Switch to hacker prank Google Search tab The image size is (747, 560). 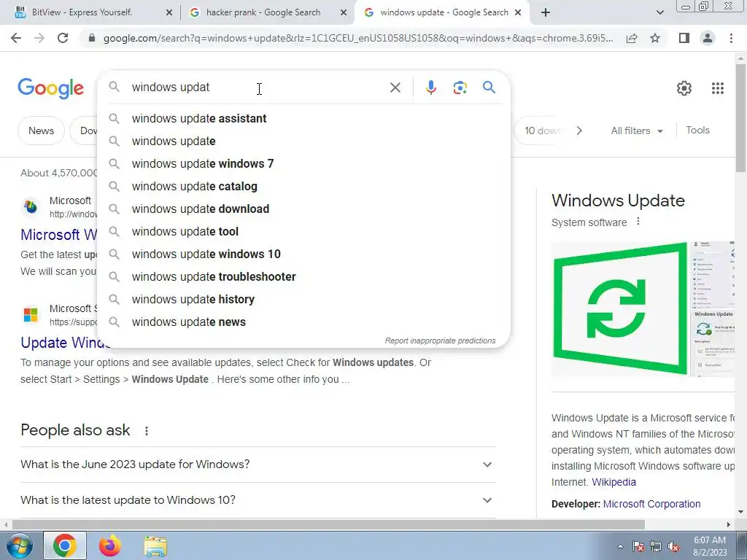point(263,12)
